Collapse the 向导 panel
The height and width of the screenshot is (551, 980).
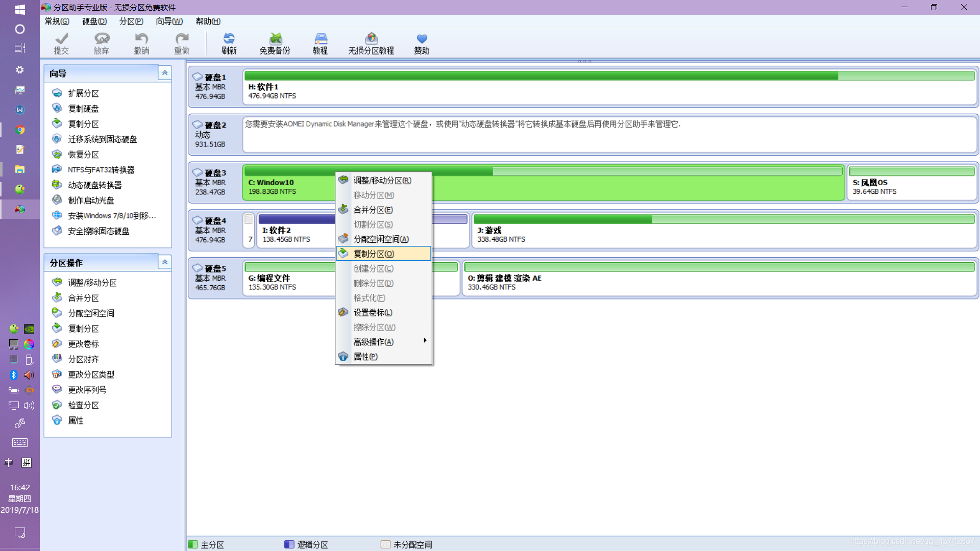click(164, 73)
